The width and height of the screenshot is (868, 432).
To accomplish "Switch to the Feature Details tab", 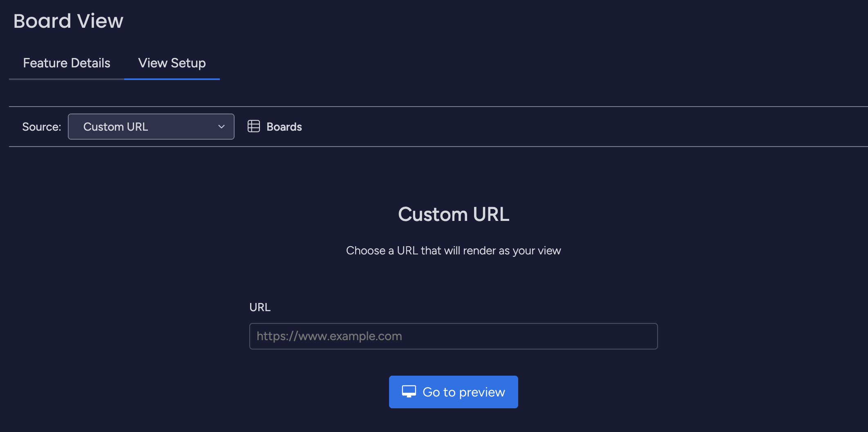I will coord(67,63).
